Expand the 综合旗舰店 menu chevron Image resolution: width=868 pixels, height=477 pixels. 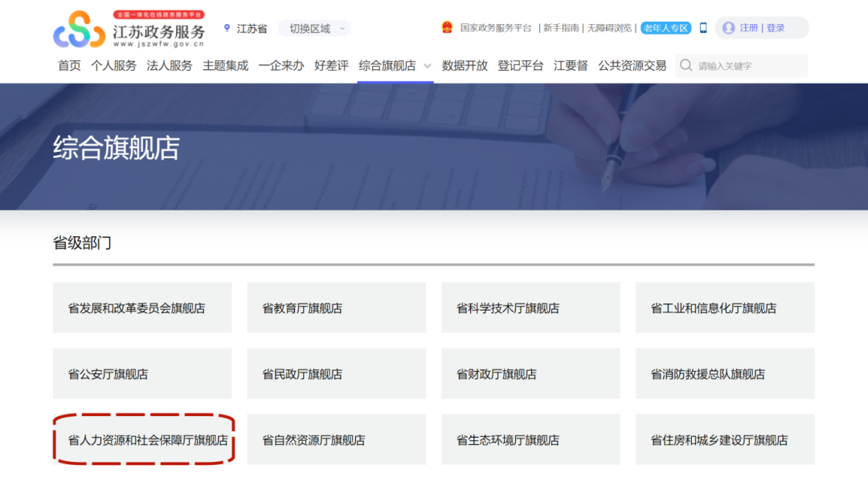pos(428,66)
